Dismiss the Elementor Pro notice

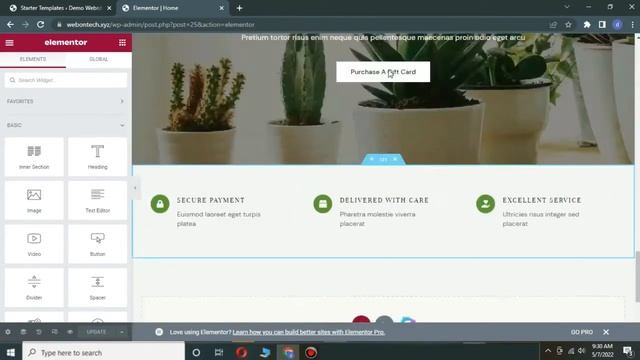(606, 332)
